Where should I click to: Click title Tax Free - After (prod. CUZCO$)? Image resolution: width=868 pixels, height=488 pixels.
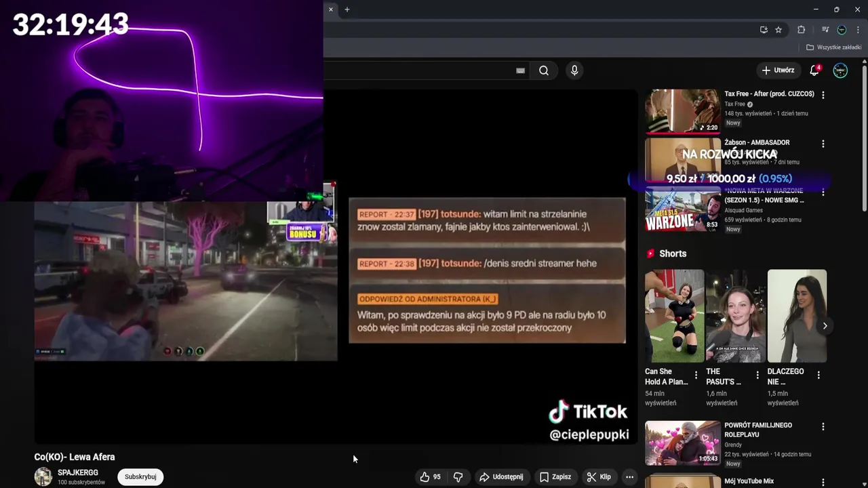click(769, 94)
